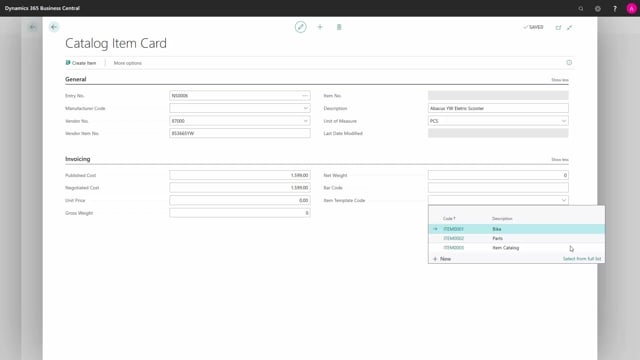Screen dimensions: 640x360
Task: Select the Item Catalog template row
Action: point(516,248)
